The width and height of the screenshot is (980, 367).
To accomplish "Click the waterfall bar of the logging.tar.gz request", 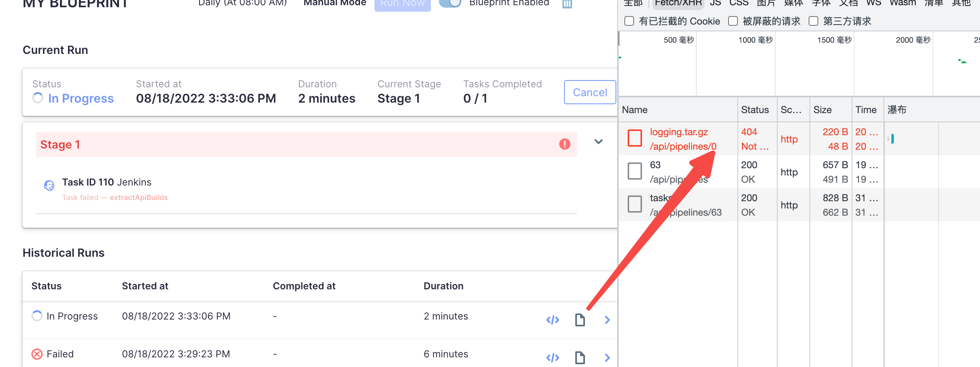I will [x=892, y=138].
